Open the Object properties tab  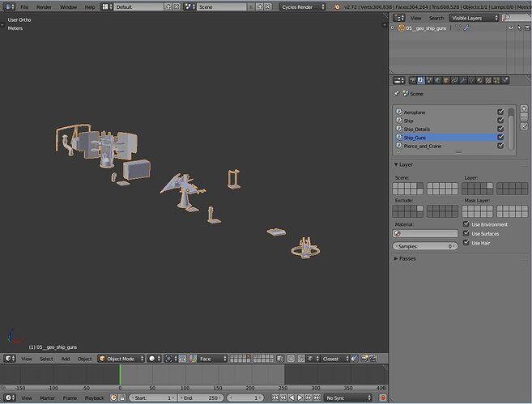pos(446,80)
